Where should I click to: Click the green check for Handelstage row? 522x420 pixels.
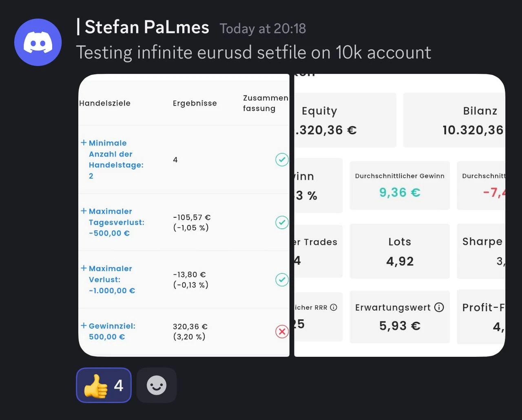(282, 159)
